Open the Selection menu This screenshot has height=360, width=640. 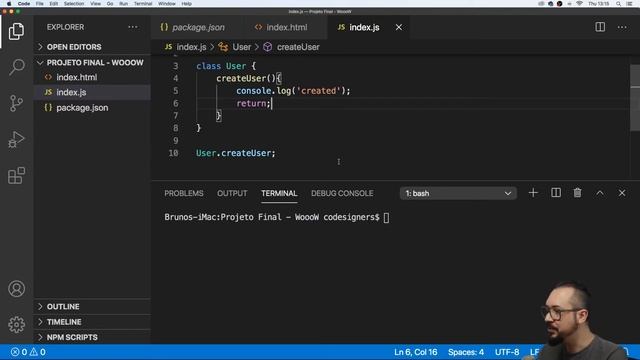click(x=73, y=3)
